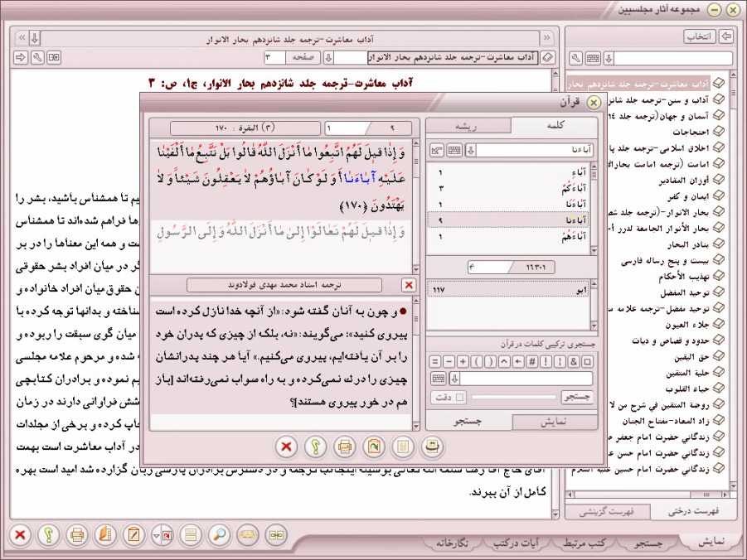Image resolution: width=747 pixels, height=560 pixels.
Task: Open the نگارخانه tab at the bottom
Action: 452,543
